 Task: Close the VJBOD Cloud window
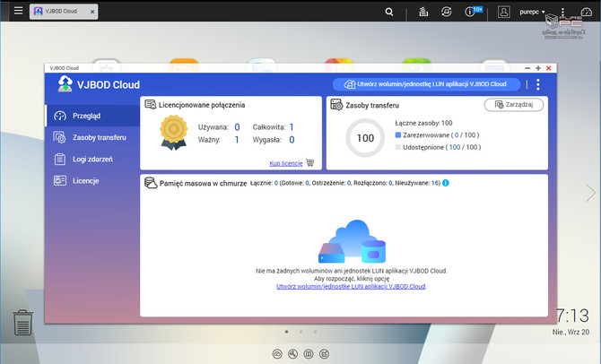point(548,68)
